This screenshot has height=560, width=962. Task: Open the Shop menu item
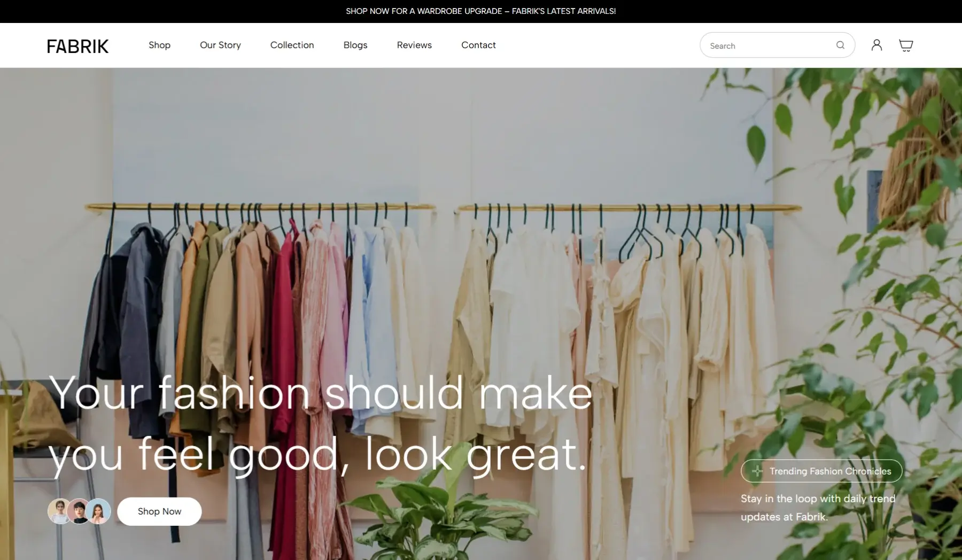(x=159, y=45)
